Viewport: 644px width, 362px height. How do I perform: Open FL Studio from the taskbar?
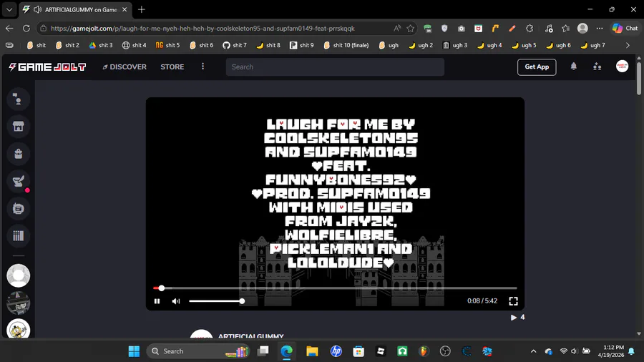(x=424, y=351)
